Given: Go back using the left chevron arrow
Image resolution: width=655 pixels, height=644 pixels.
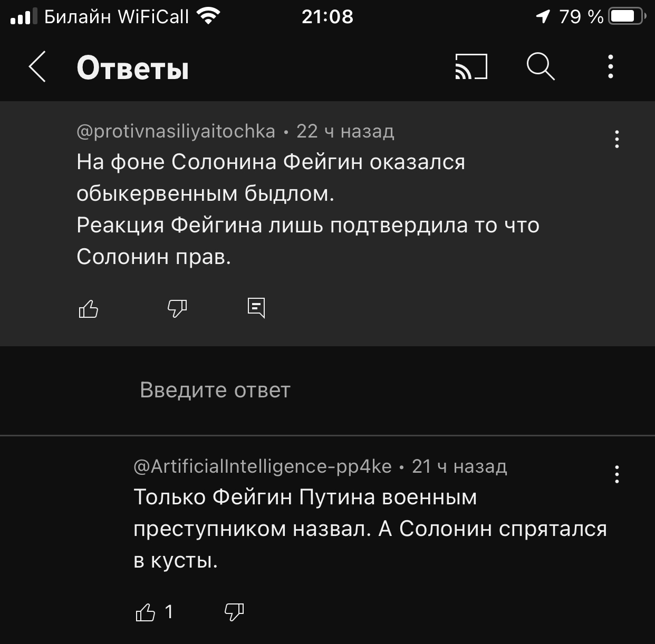Looking at the screenshot, I should click(37, 67).
